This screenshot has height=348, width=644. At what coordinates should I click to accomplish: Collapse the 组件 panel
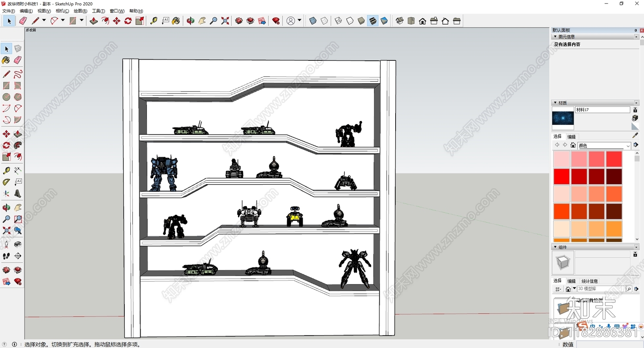(x=555, y=247)
